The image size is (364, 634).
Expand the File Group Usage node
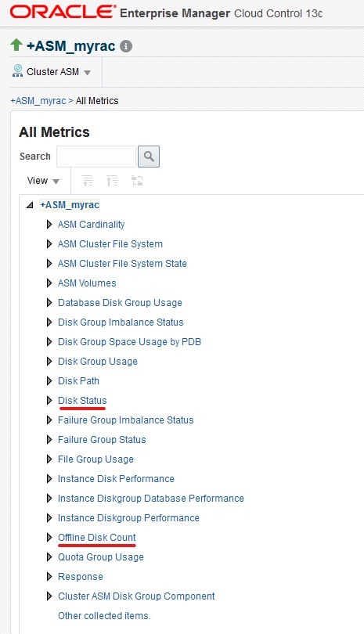click(49, 459)
